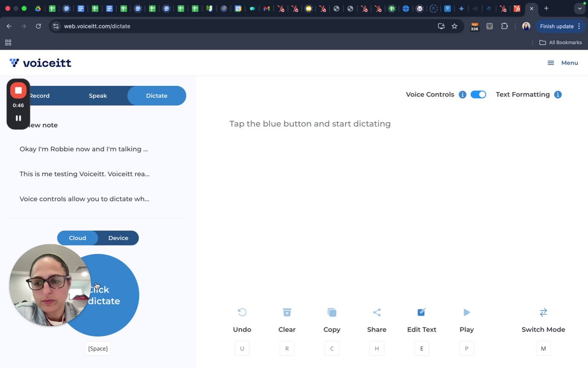Click the Voice Controls label
Screen dimensions: 588x368
(x=430, y=94)
